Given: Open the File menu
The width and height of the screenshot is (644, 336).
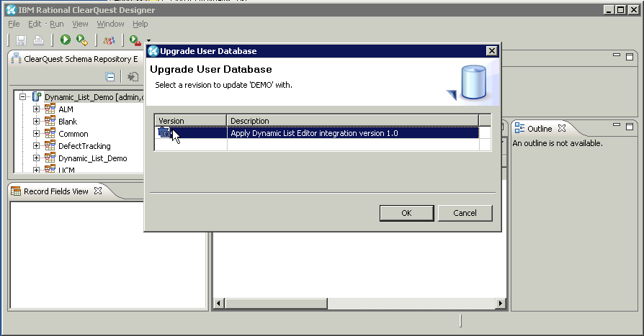Looking at the screenshot, I should coord(14,24).
